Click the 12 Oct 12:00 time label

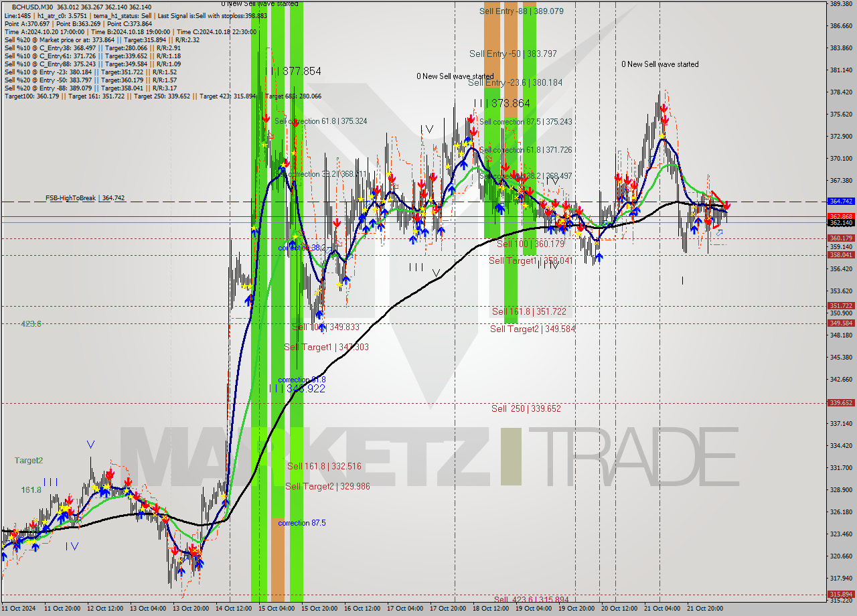pos(106,609)
